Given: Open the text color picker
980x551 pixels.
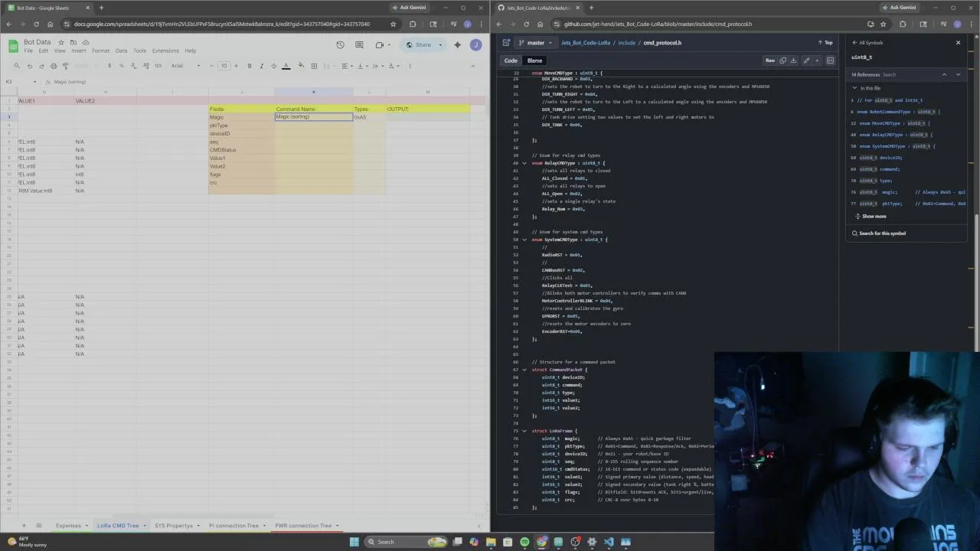Looking at the screenshot, I should pyautogui.click(x=286, y=66).
